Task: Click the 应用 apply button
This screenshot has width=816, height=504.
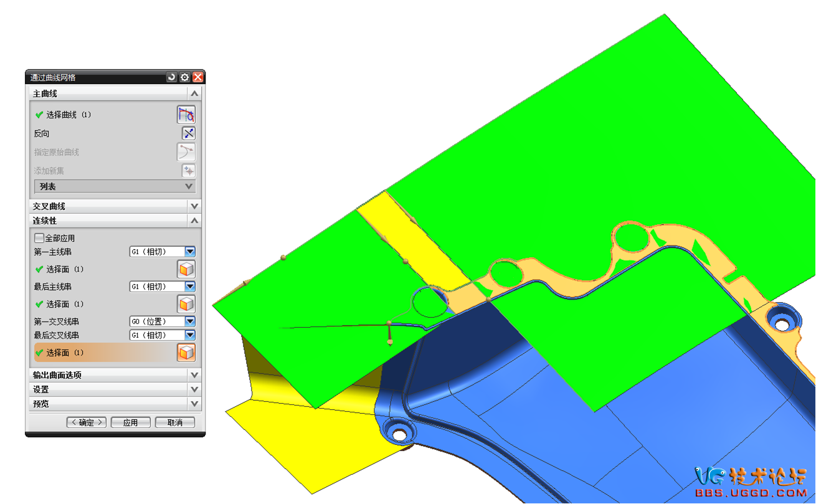Action: click(130, 422)
